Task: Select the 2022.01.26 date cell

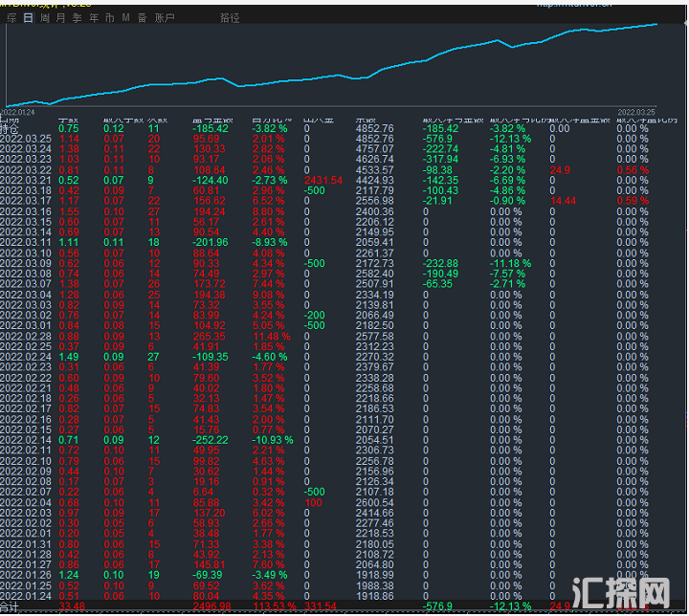Action: [x=26, y=575]
